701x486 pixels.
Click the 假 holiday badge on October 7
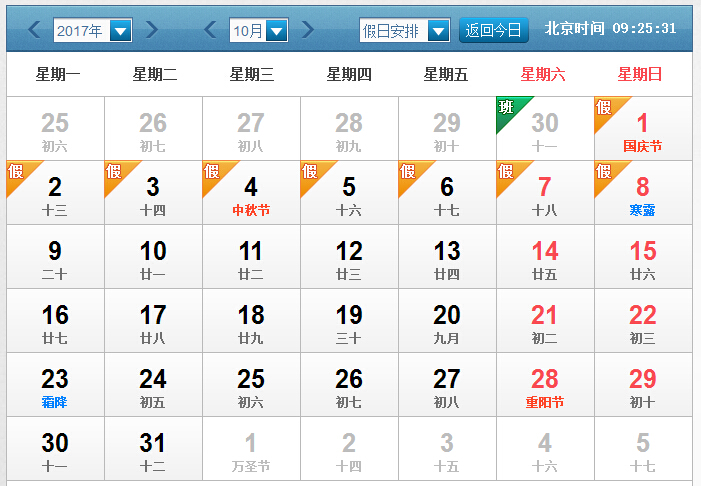(508, 172)
